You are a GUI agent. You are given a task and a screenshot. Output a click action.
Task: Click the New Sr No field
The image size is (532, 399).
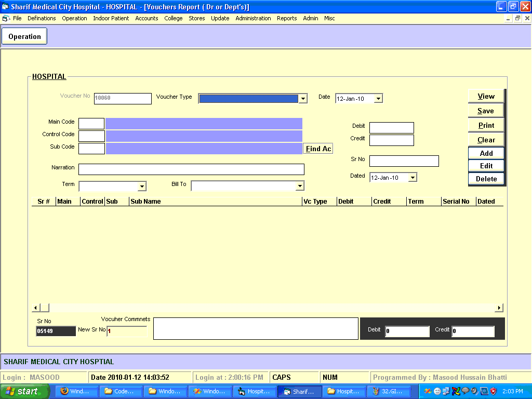click(127, 331)
